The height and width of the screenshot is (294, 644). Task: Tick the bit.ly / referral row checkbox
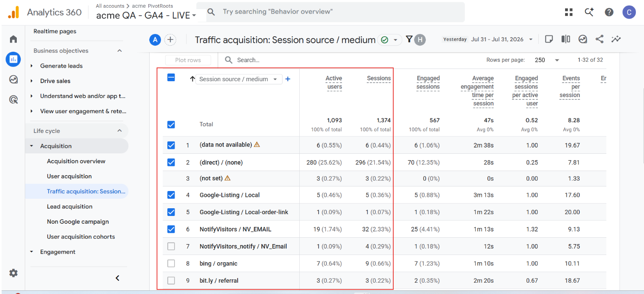click(x=171, y=280)
